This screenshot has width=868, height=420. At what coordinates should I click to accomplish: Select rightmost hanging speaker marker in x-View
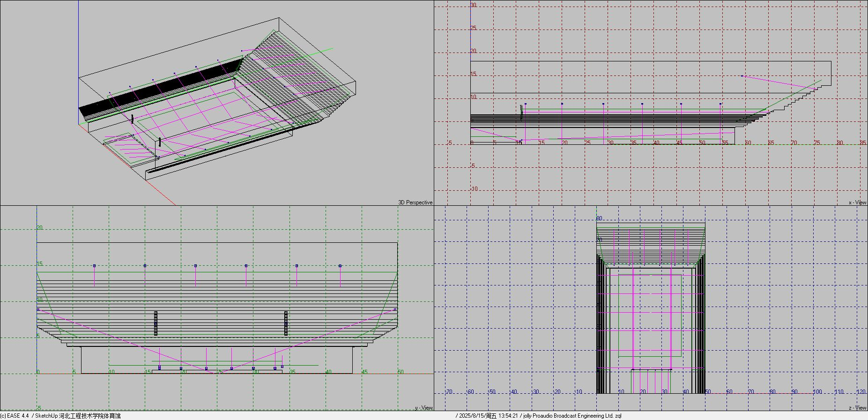(720, 104)
